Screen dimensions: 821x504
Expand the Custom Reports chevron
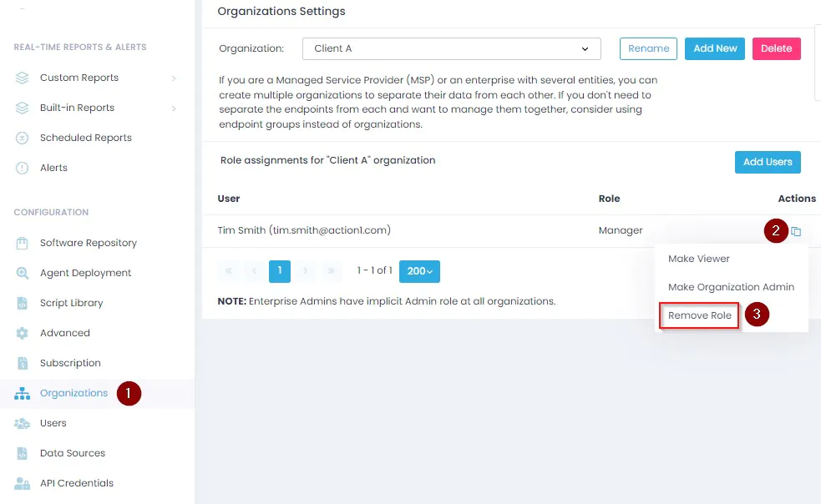[x=174, y=78]
